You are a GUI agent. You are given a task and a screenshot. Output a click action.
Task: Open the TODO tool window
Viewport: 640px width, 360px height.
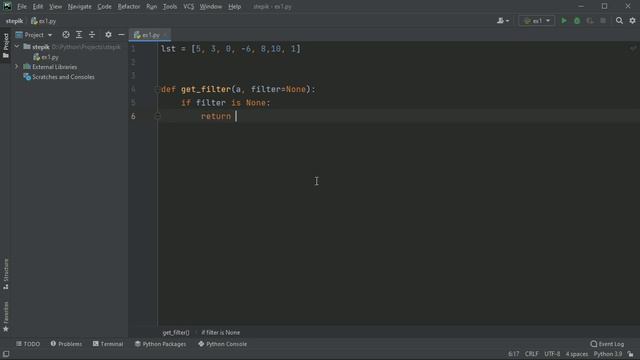coord(28,344)
